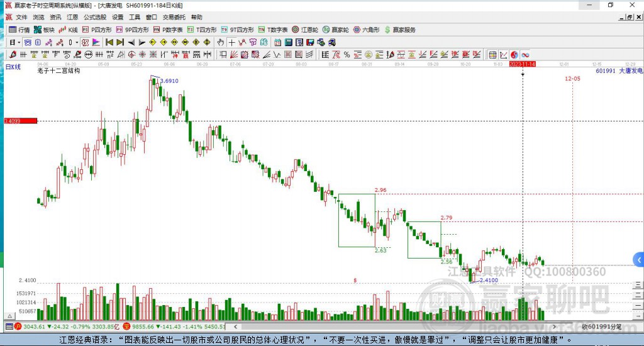Open 9T四方形 tool
This screenshot has width=644, height=346.
click(237, 30)
